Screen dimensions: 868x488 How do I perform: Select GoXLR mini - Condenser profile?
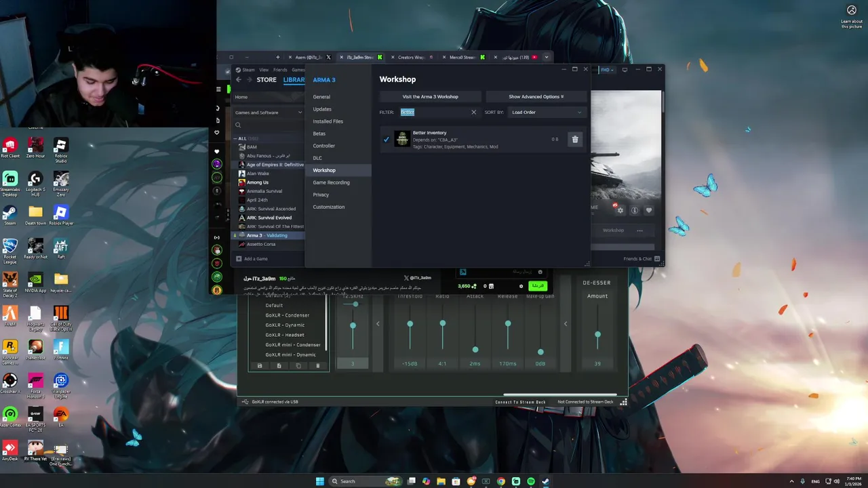click(293, 345)
